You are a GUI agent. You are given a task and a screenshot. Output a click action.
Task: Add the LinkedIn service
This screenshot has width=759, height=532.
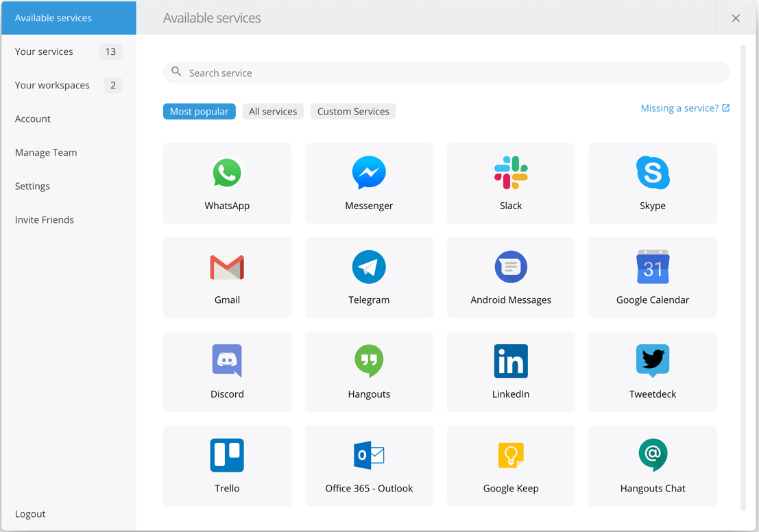511,372
